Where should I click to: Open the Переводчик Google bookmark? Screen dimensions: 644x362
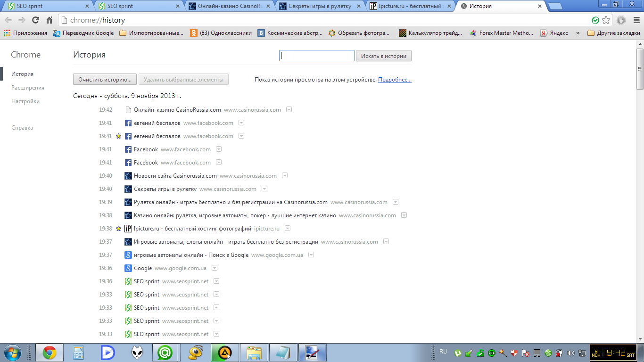coord(83,33)
